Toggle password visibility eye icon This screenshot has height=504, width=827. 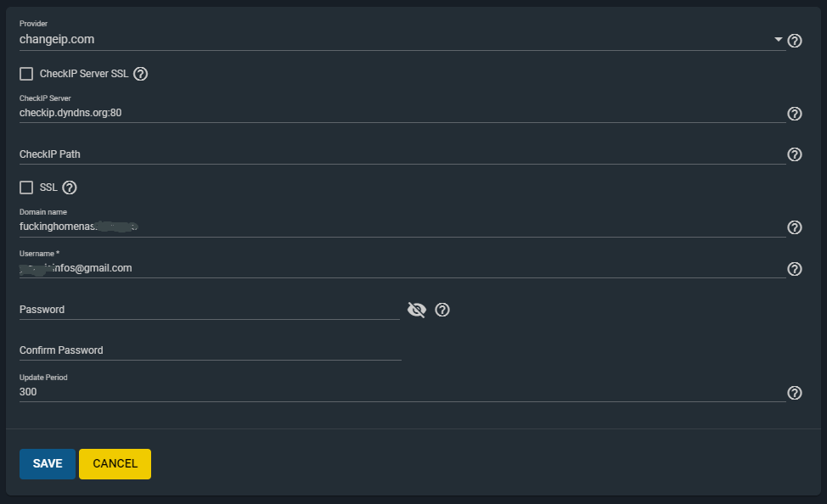pyautogui.click(x=416, y=310)
